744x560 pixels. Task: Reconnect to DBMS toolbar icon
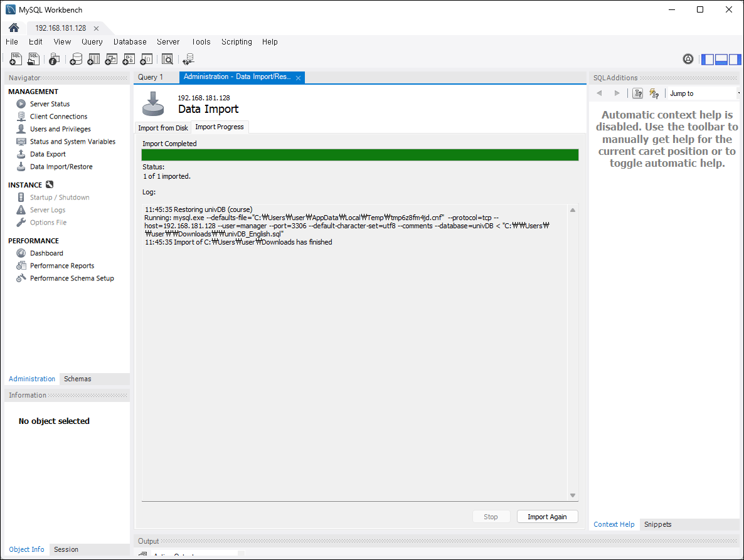pos(188,60)
